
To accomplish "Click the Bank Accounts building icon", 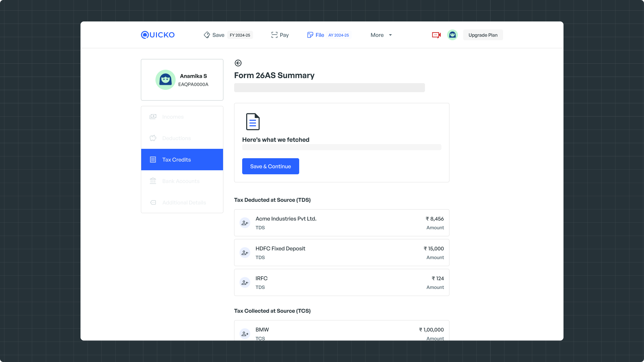I will point(153,181).
